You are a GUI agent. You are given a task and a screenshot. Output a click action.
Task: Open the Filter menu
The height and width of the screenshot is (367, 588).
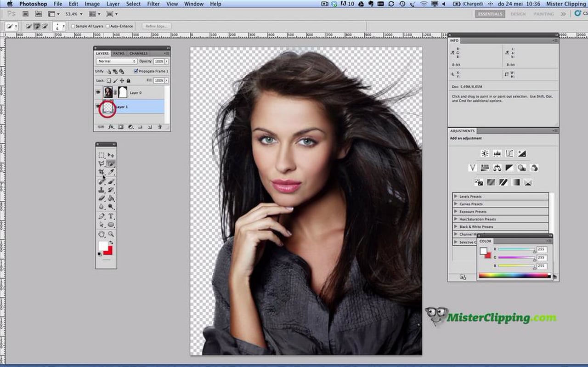[153, 4]
